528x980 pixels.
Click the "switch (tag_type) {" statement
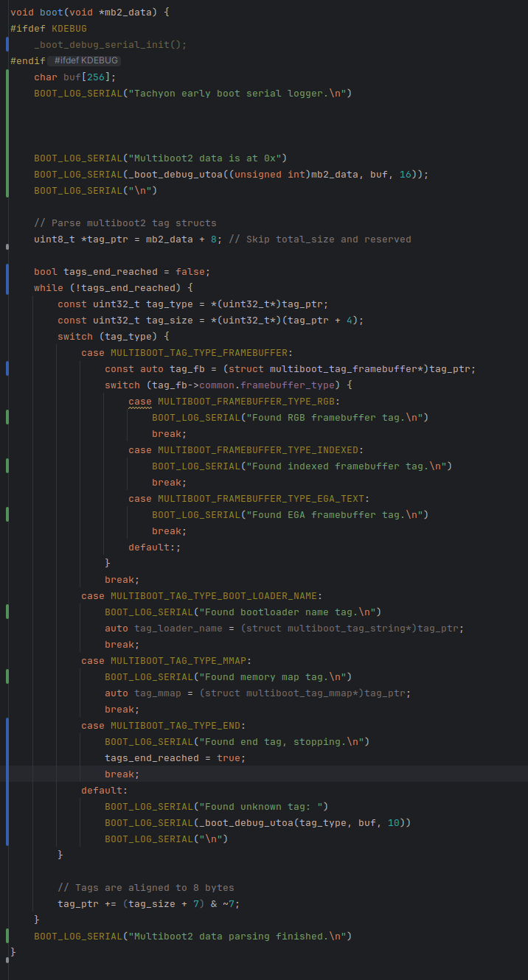[x=114, y=336]
